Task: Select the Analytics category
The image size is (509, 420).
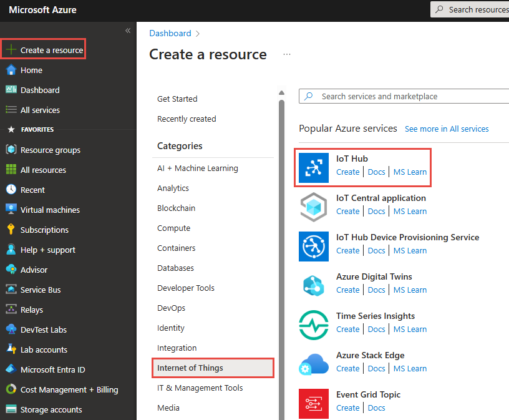Action: click(173, 188)
